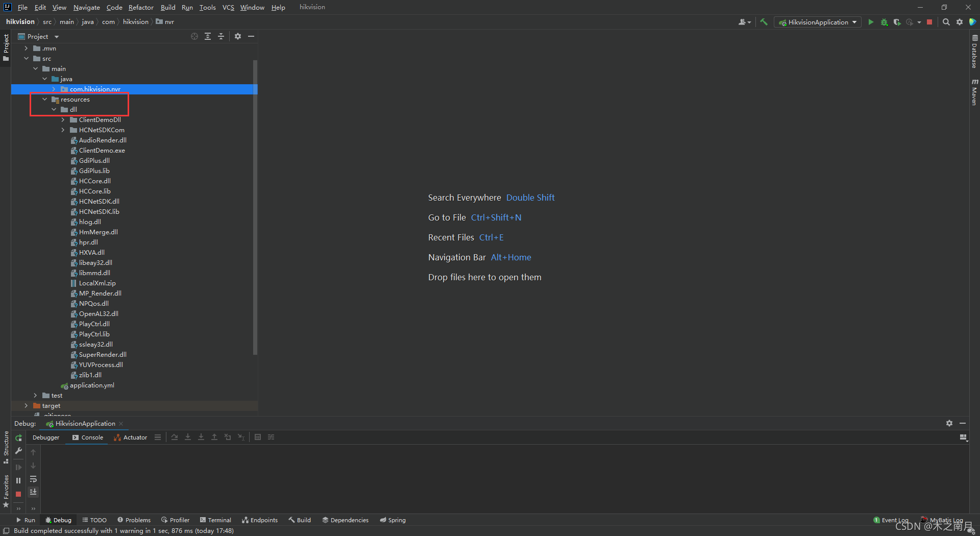Open the Spring tool window

point(393,520)
